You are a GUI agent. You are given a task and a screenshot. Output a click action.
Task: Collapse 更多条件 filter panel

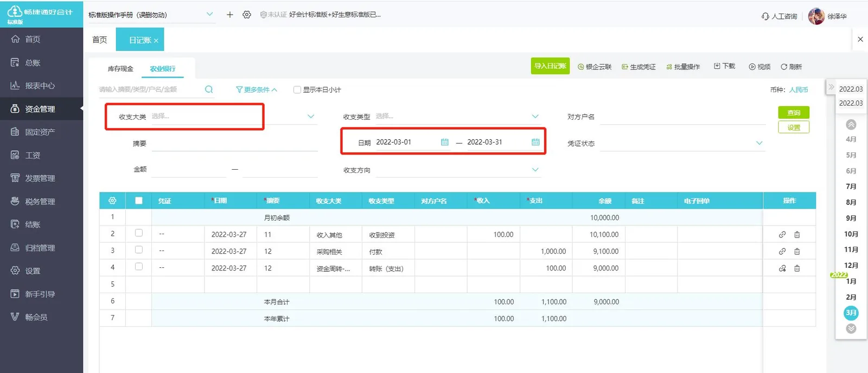257,90
